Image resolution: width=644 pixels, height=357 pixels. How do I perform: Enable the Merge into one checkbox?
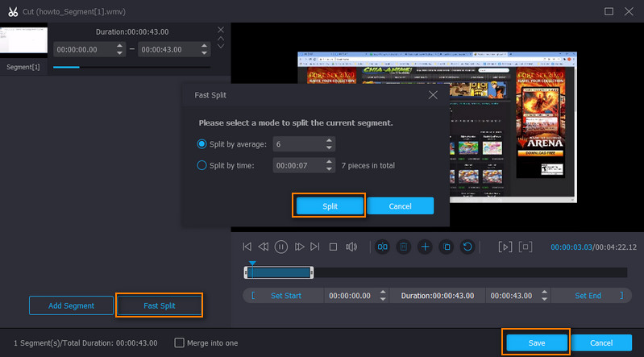click(180, 342)
